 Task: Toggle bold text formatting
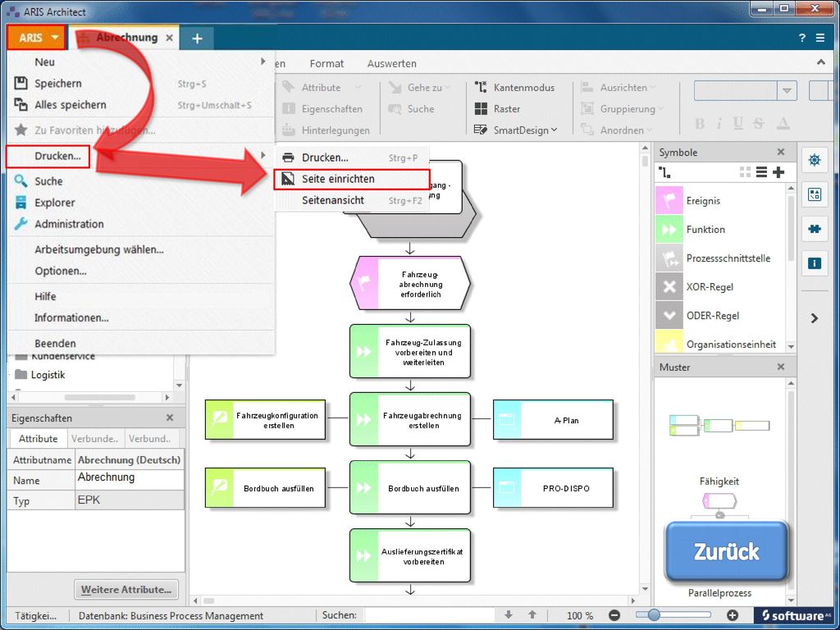tap(700, 124)
